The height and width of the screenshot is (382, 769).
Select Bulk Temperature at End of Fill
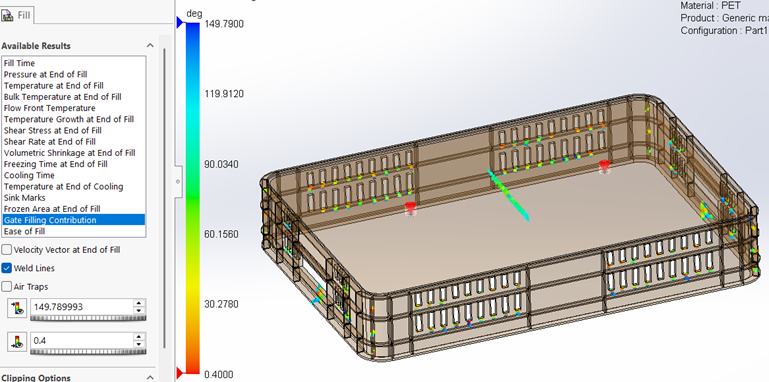coord(74,97)
